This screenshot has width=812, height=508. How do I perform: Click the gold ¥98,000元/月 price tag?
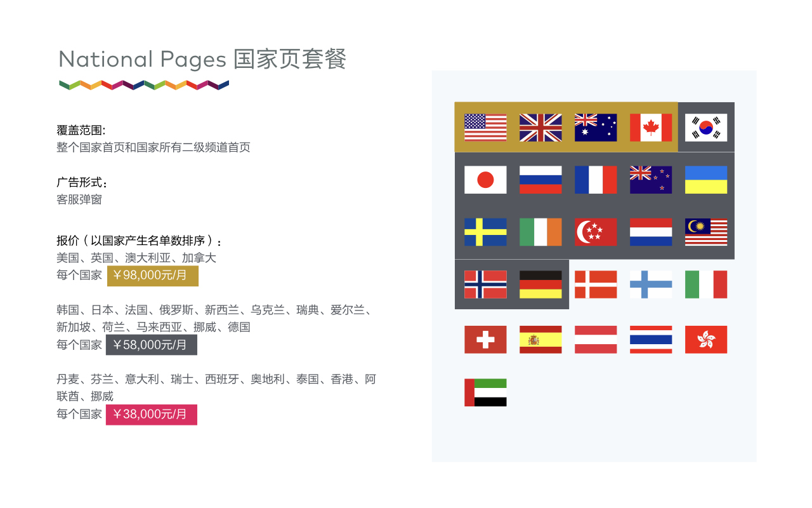[x=152, y=276]
